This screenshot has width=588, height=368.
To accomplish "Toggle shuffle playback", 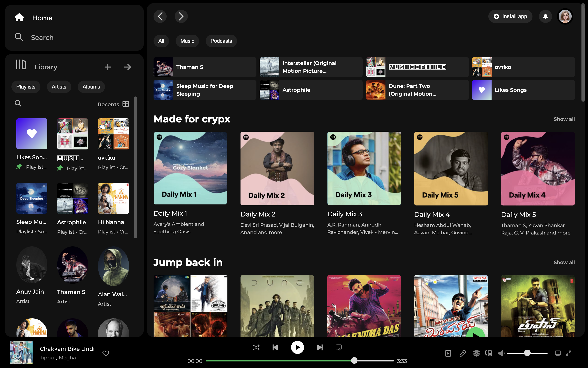I will 256,347.
